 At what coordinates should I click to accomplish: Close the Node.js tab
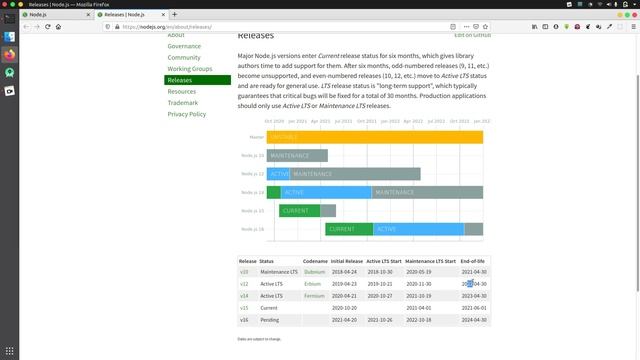click(88, 14)
